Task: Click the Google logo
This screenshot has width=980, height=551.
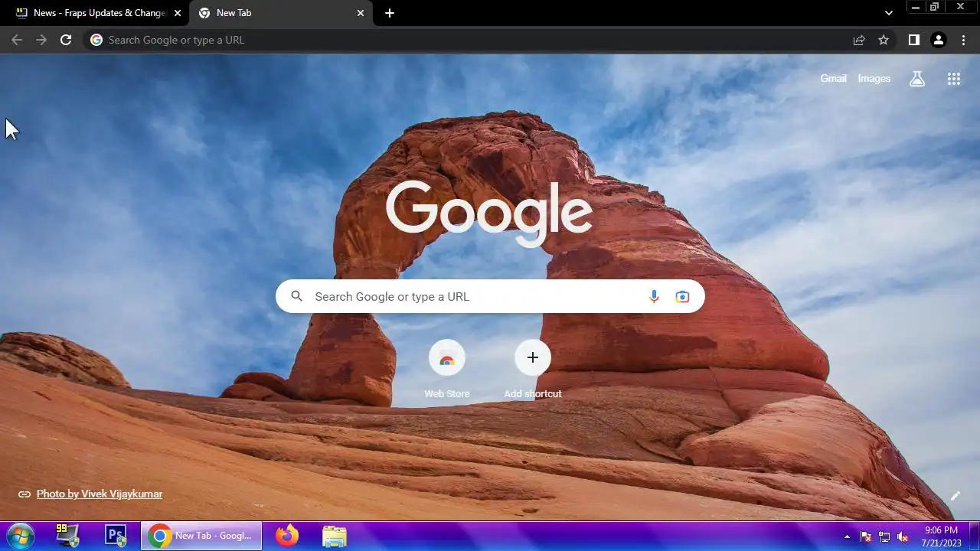Action: point(489,213)
